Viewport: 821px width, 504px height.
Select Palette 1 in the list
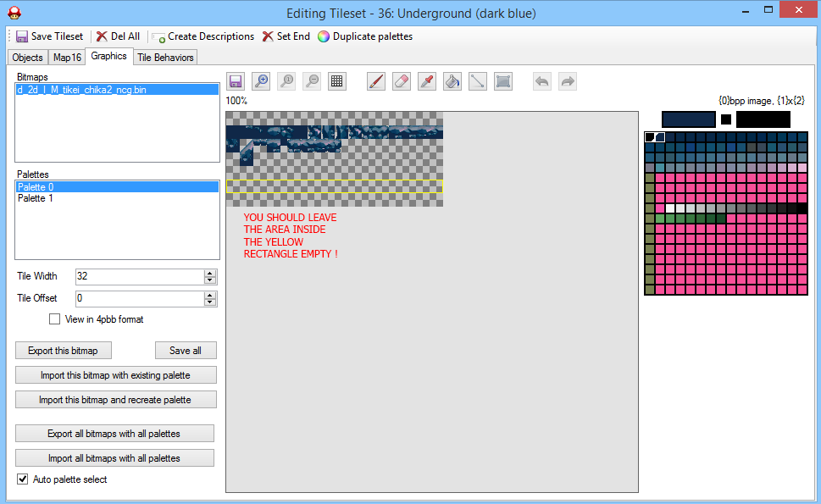[x=117, y=198]
